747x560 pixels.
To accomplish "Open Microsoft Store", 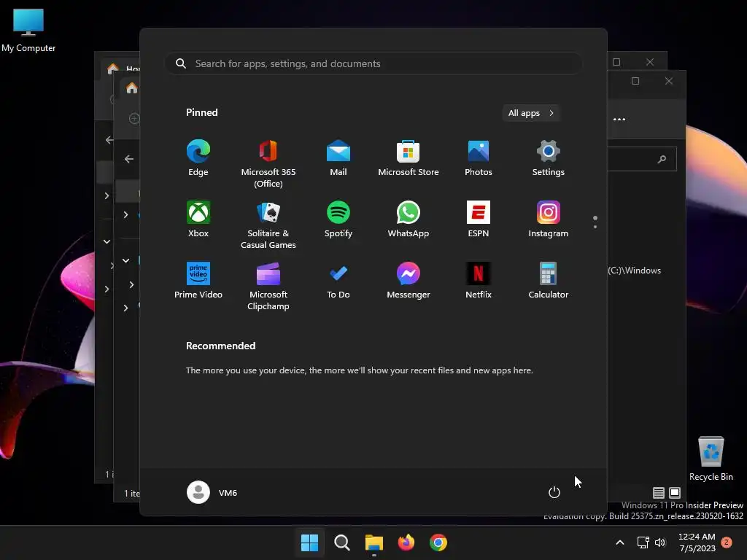I will click(x=409, y=158).
